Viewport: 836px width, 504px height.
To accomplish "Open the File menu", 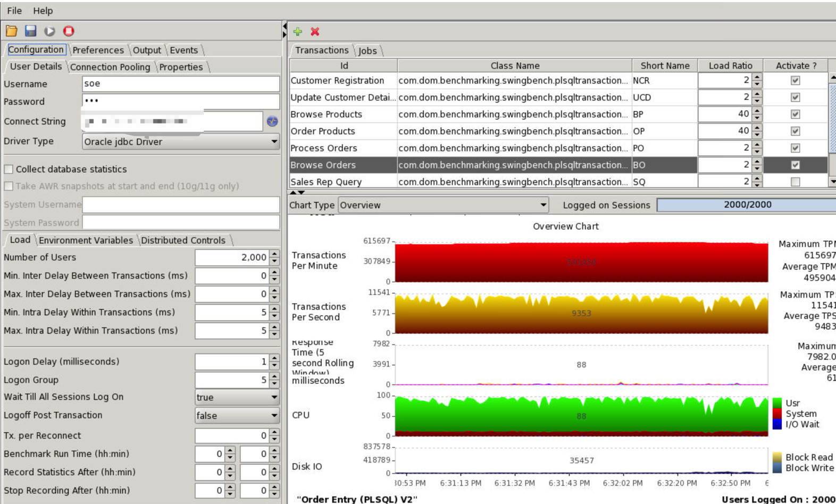I will (14, 11).
